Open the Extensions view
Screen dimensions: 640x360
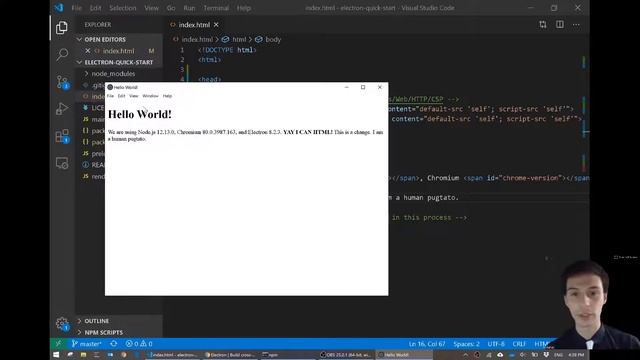pyautogui.click(x=62, y=136)
